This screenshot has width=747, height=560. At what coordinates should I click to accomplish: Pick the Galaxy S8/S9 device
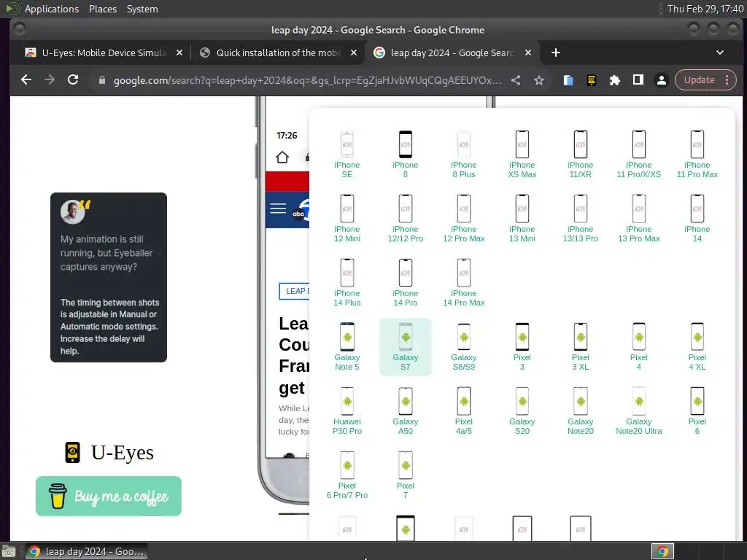pos(463,347)
